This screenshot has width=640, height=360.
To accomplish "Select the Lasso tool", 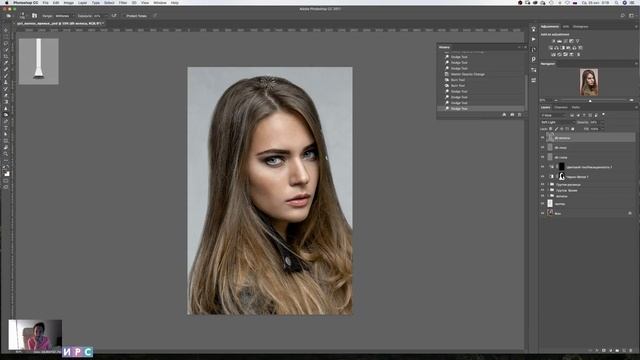I will coord(6,43).
